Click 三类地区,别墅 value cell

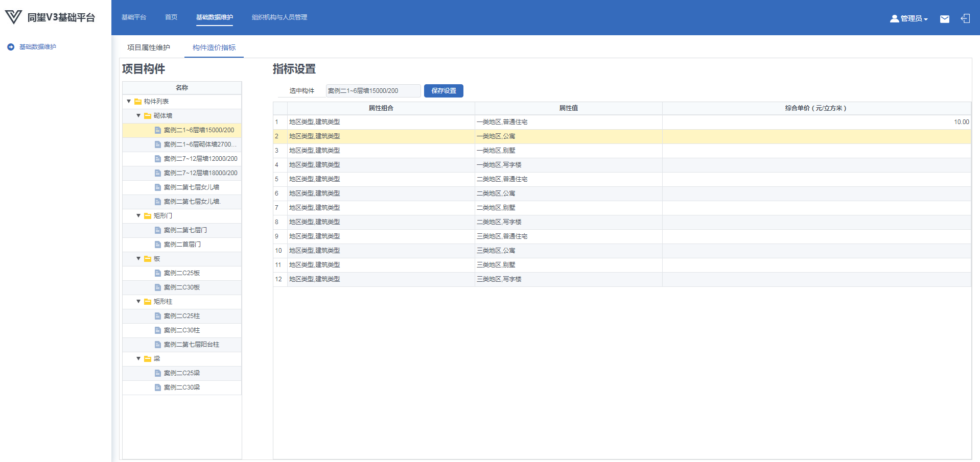569,265
